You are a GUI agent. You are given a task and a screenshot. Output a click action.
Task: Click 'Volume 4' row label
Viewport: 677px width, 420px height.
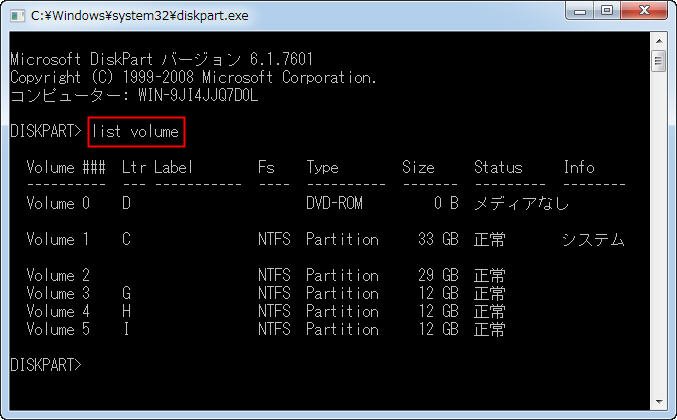click(58, 311)
